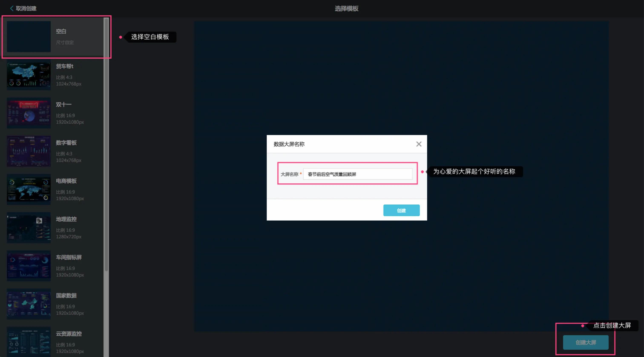
Task: Click the 电商模板 template title text
Action: click(x=66, y=181)
